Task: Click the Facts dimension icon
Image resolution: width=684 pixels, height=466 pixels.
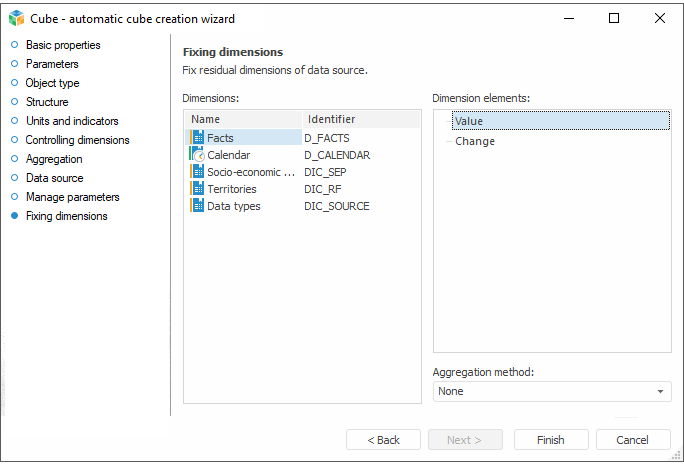Action: 197,137
